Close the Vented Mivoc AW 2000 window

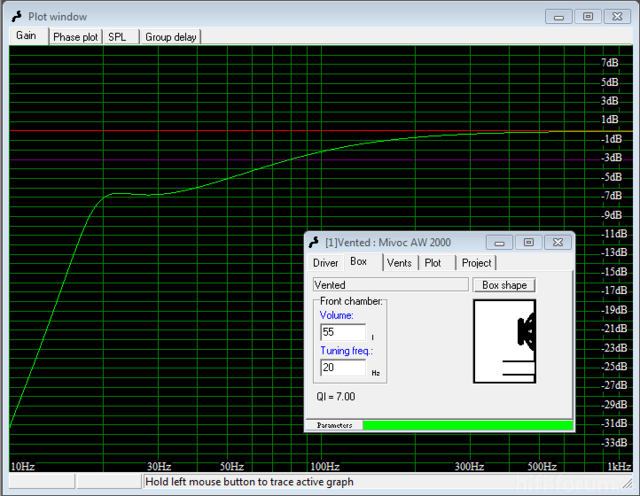click(558, 243)
